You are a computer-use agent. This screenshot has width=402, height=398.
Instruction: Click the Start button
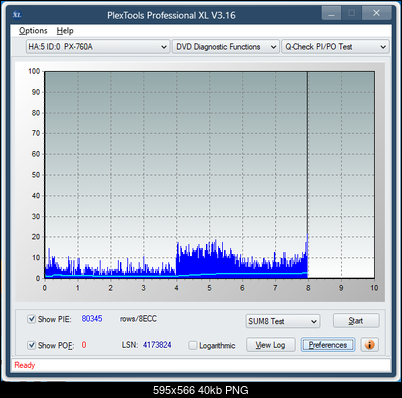pyautogui.click(x=356, y=321)
